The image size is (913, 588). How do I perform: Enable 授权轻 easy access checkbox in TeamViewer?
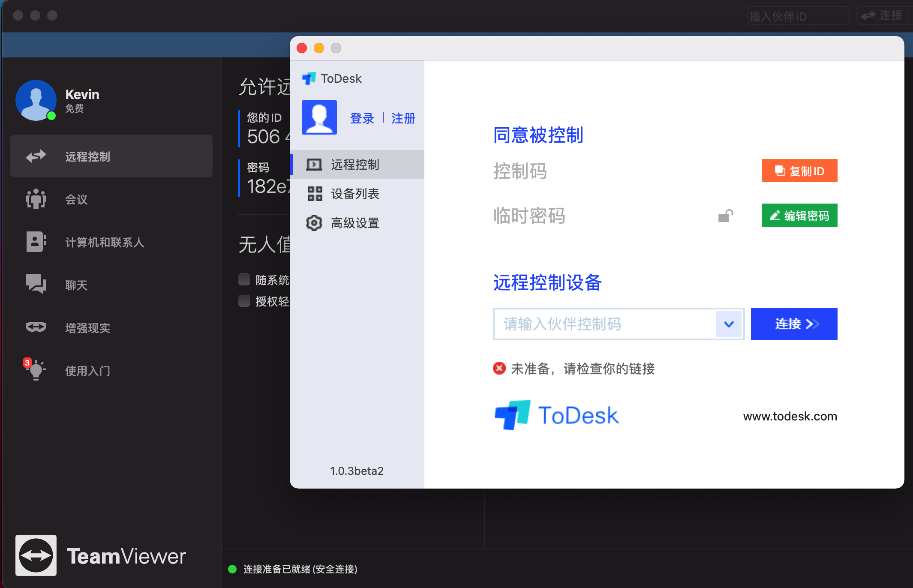pos(244,301)
